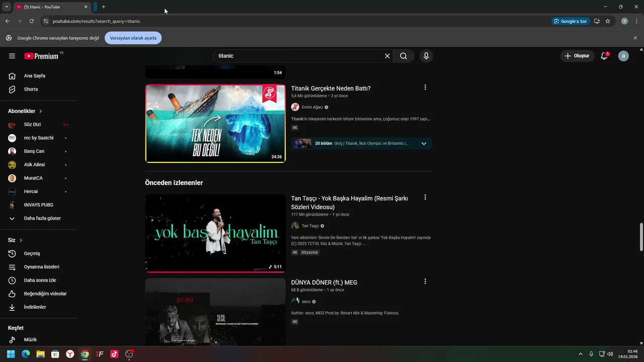Click the YouTube Premium logo
644x362 pixels.
41,56
